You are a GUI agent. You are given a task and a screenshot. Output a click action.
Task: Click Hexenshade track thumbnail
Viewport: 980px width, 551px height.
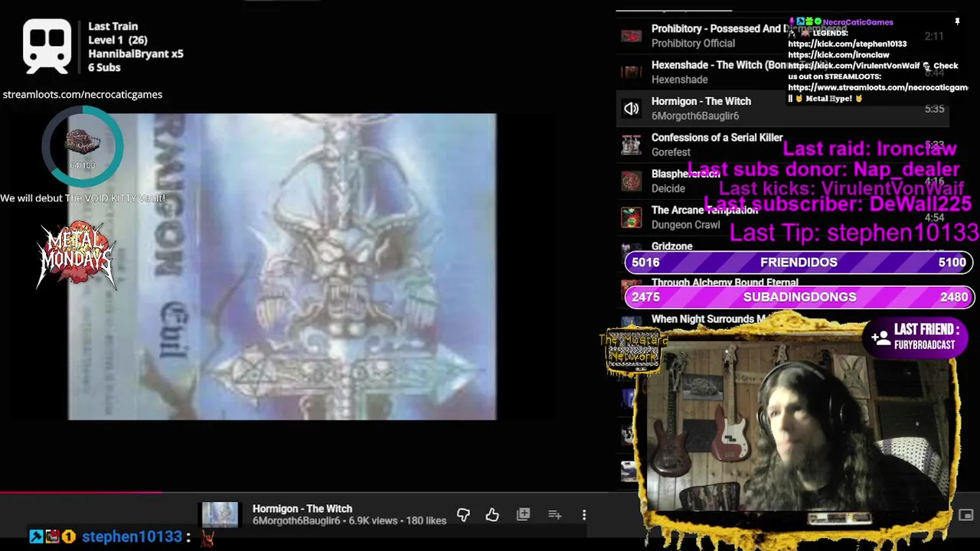click(x=631, y=72)
